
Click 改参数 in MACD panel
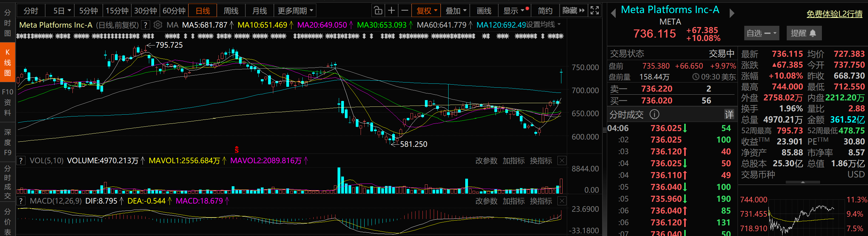(x=486, y=201)
